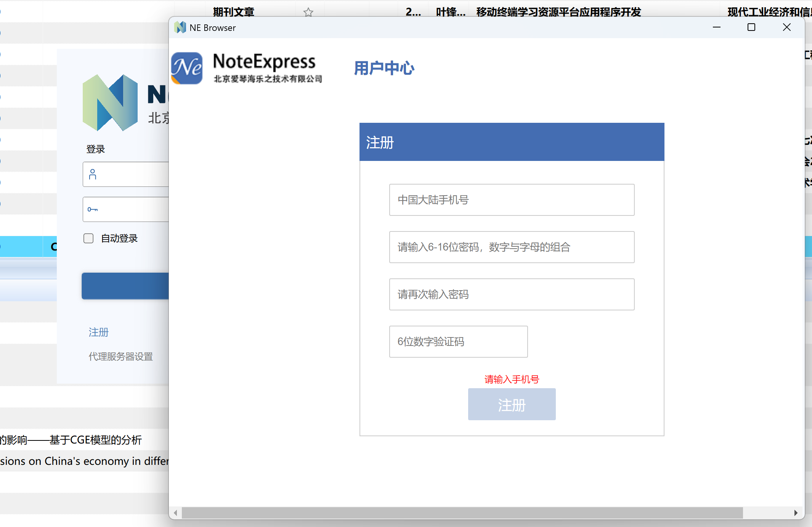Image resolution: width=812 pixels, height=527 pixels.
Task: Click the 期刊文章 column header
Action: coord(233,12)
